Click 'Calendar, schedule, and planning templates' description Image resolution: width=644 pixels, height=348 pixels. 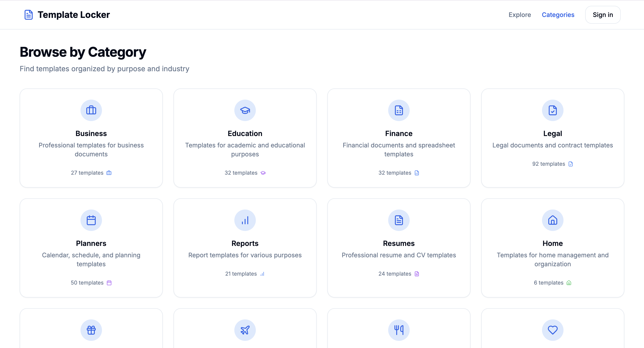(91, 259)
